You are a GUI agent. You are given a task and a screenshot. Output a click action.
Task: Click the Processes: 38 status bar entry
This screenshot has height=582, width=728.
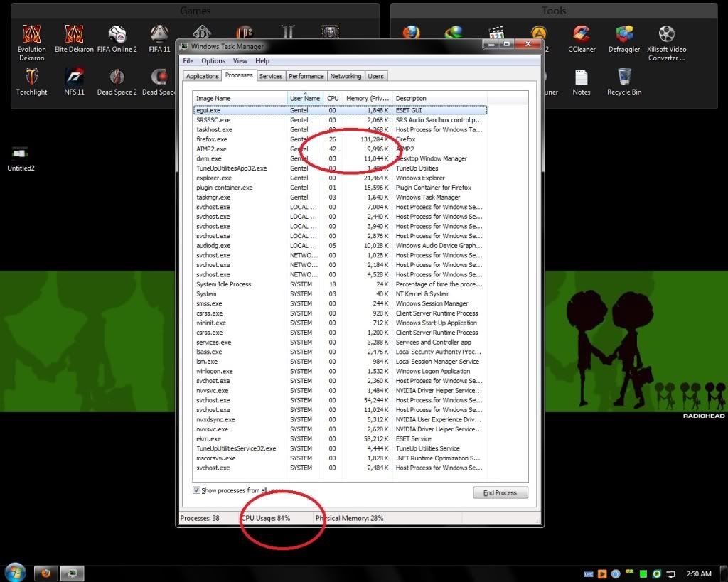point(200,518)
